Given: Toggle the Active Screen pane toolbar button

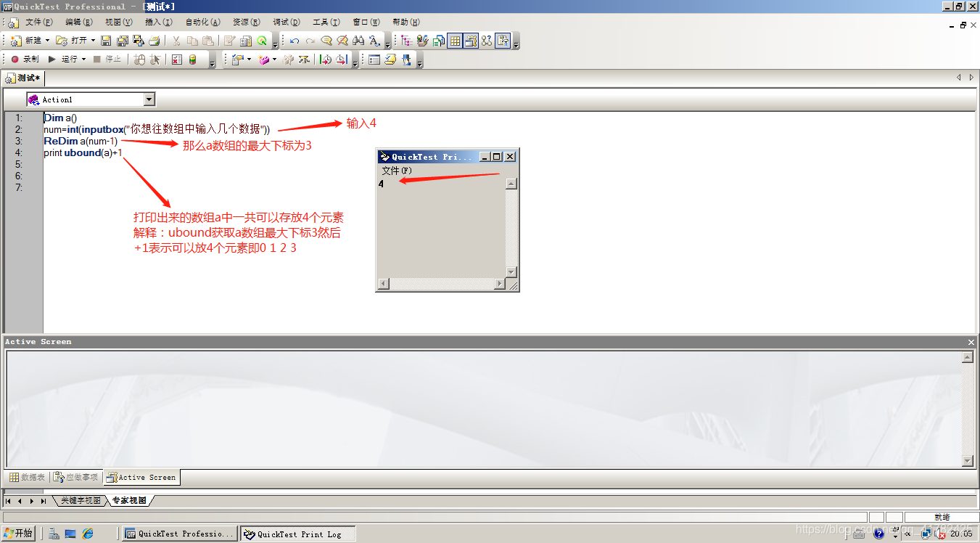Looking at the screenshot, I should point(471,41).
